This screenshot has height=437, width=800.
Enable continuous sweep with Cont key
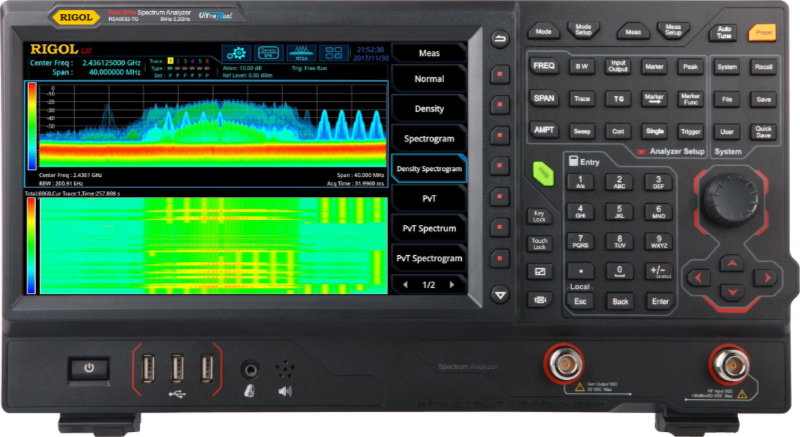click(618, 131)
